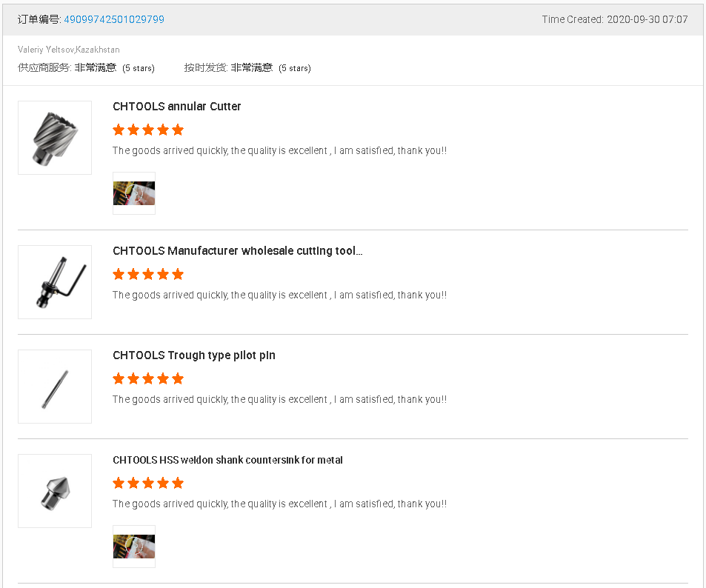Open the countersink product image
The height and width of the screenshot is (588, 706).
pyautogui.click(x=55, y=491)
